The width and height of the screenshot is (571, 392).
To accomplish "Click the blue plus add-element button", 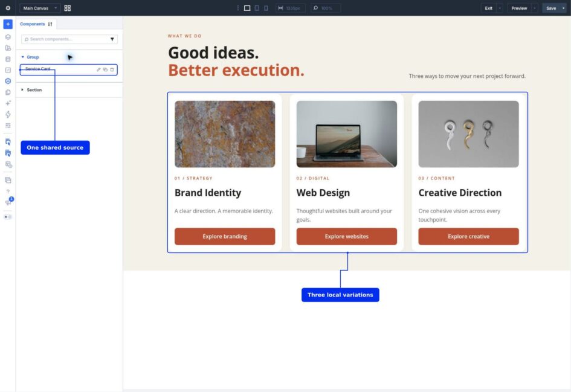I will click(x=8, y=24).
